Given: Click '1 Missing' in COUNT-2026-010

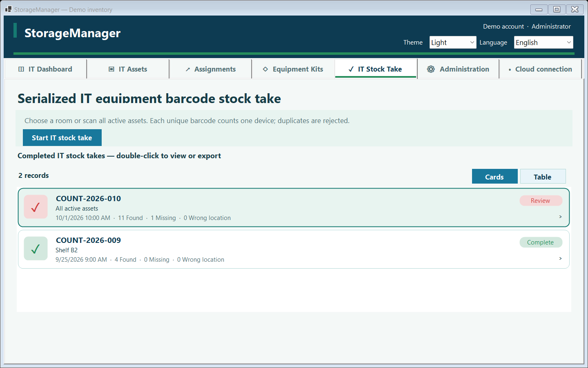Looking at the screenshot, I should pos(163,218).
